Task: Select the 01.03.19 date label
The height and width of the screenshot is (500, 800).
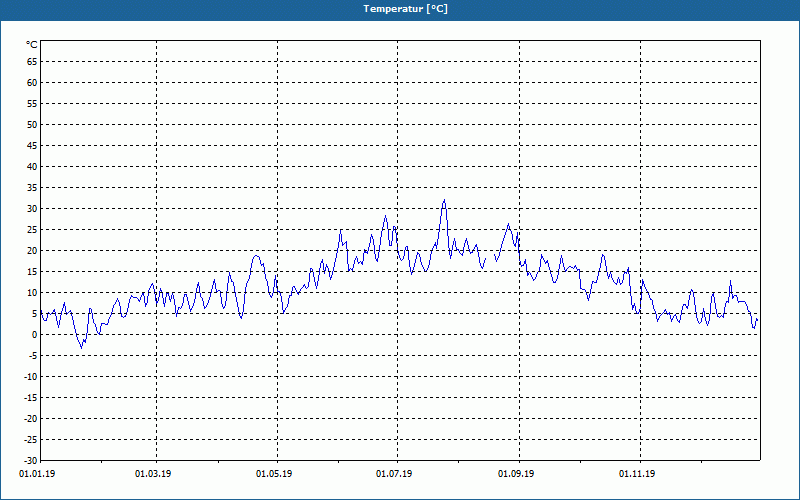Action: click(153, 473)
